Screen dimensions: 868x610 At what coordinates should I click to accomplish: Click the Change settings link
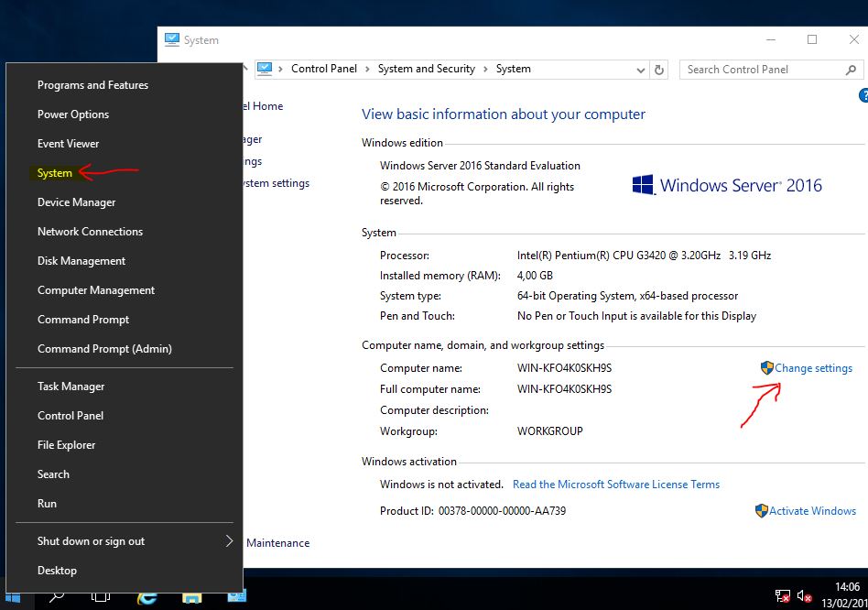click(x=813, y=368)
